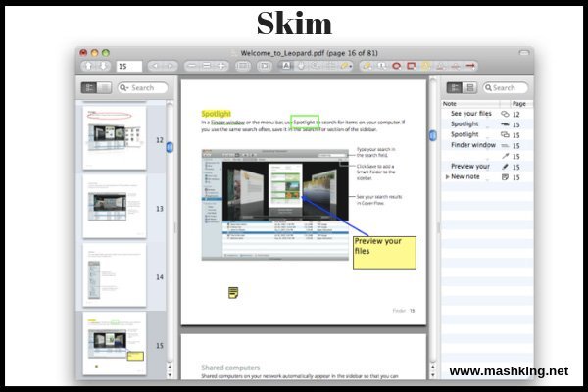Add an anchored note

(382, 66)
